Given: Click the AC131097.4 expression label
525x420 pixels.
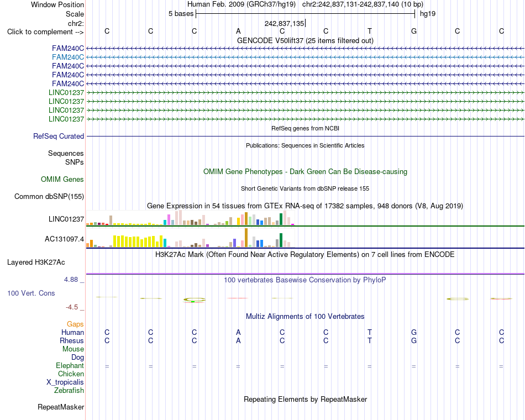Looking at the screenshot, I should pos(64,239).
